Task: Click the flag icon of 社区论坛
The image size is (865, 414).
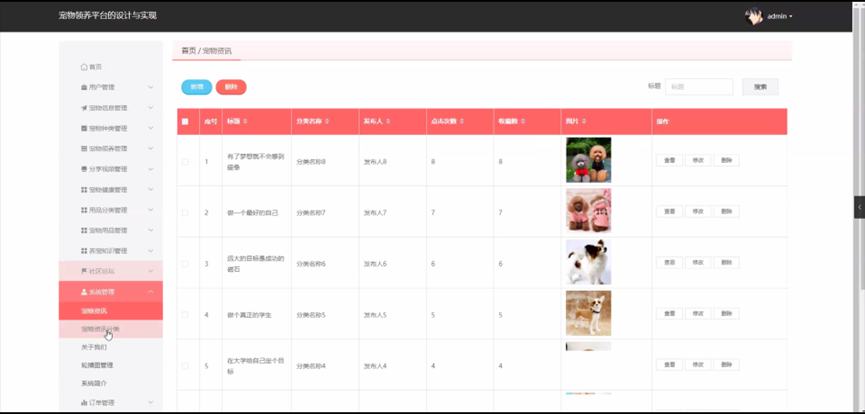Action: [84, 271]
